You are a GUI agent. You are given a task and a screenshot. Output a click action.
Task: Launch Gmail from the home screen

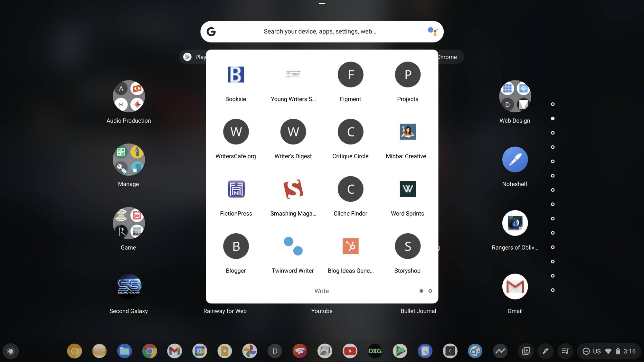[x=515, y=286]
